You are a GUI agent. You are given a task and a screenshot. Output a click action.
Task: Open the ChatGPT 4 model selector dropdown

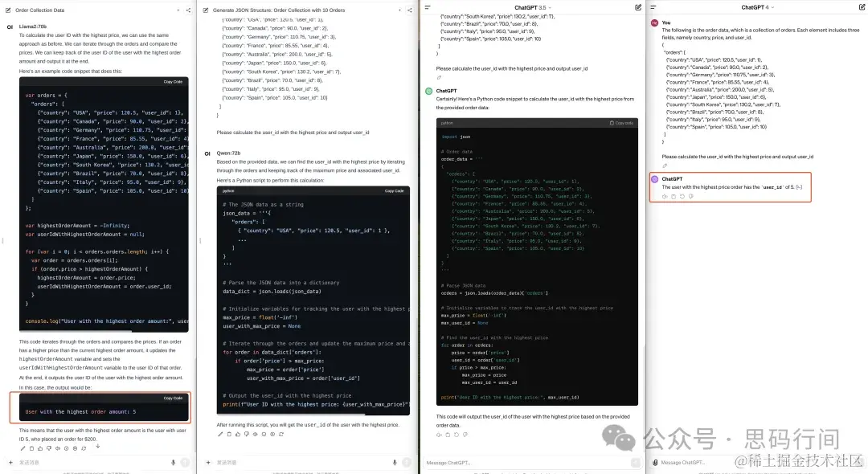coord(757,7)
